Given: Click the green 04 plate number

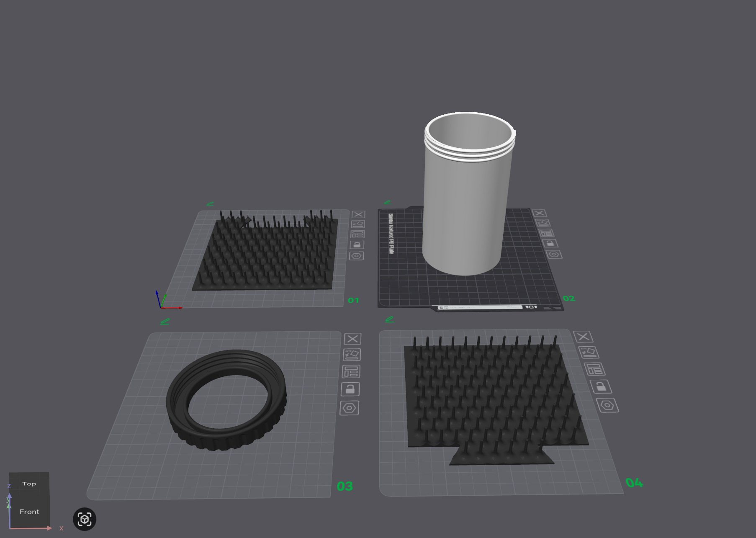Looking at the screenshot, I should [634, 483].
